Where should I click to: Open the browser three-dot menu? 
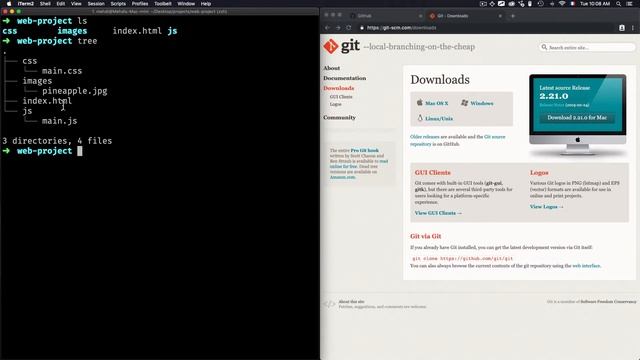[x=633, y=28]
